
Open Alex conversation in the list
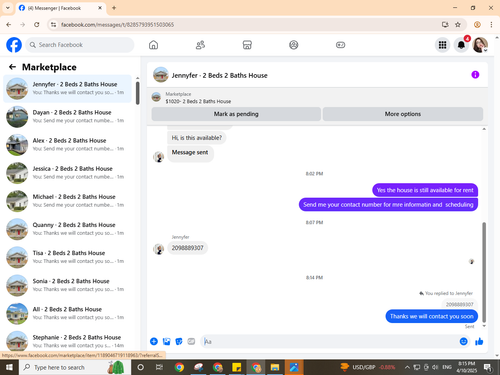point(67,145)
